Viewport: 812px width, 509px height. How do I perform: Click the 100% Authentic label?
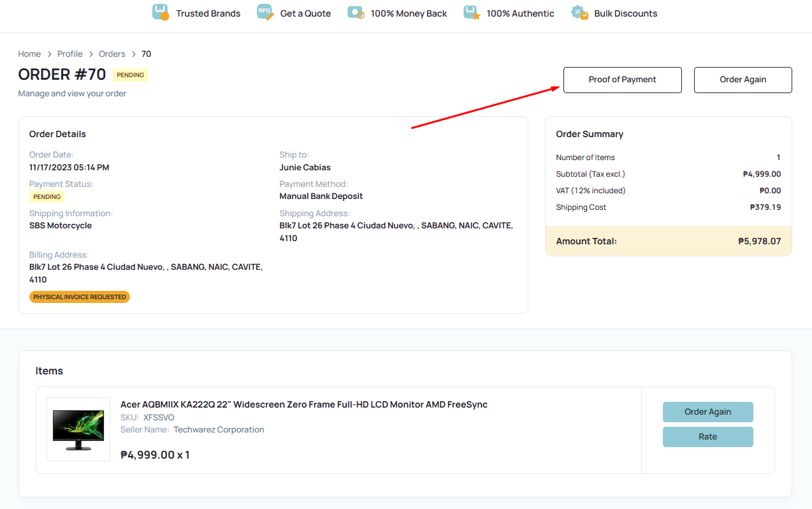tap(521, 13)
